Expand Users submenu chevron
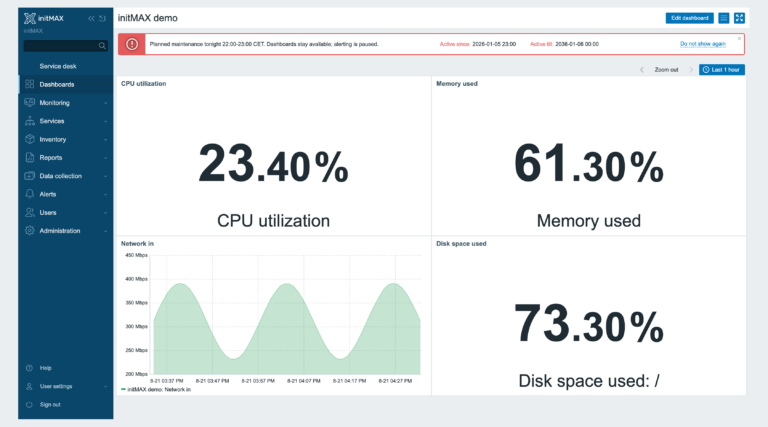The width and height of the screenshot is (768, 427). (x=105, y=213)
